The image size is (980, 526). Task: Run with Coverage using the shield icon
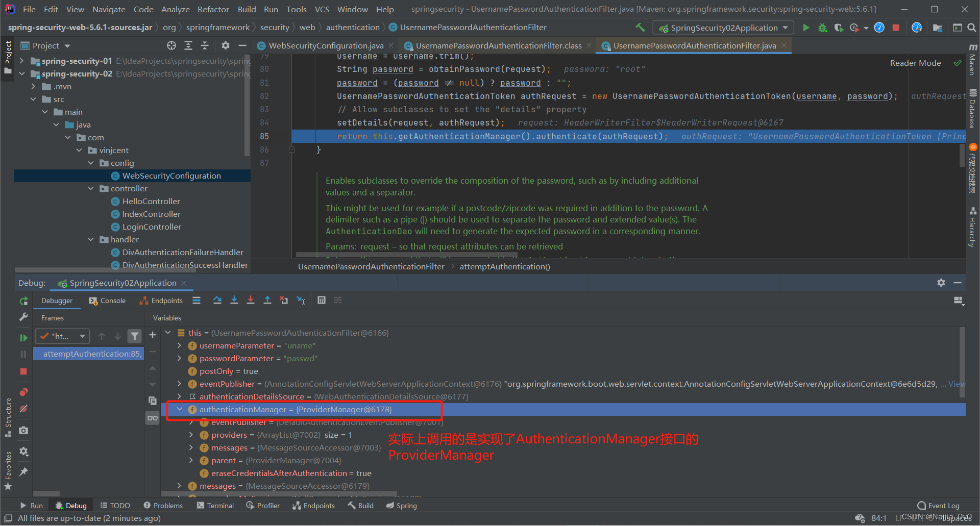838,28
